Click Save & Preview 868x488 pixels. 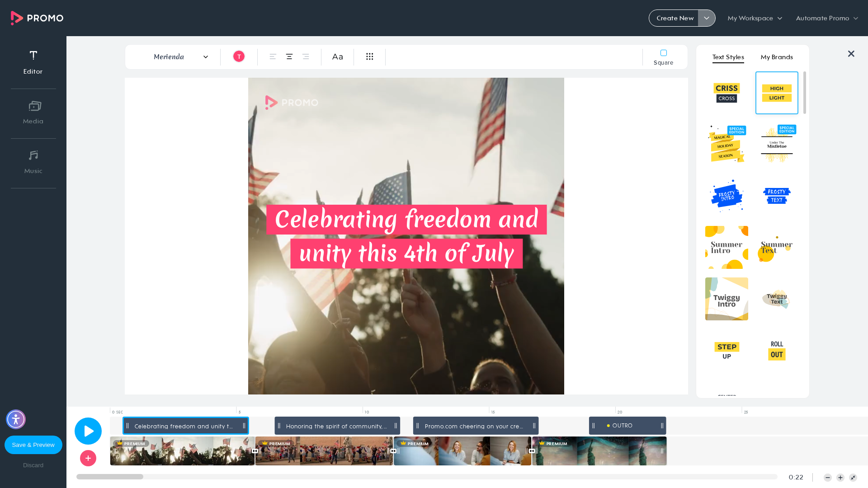[x=33, y=445]
